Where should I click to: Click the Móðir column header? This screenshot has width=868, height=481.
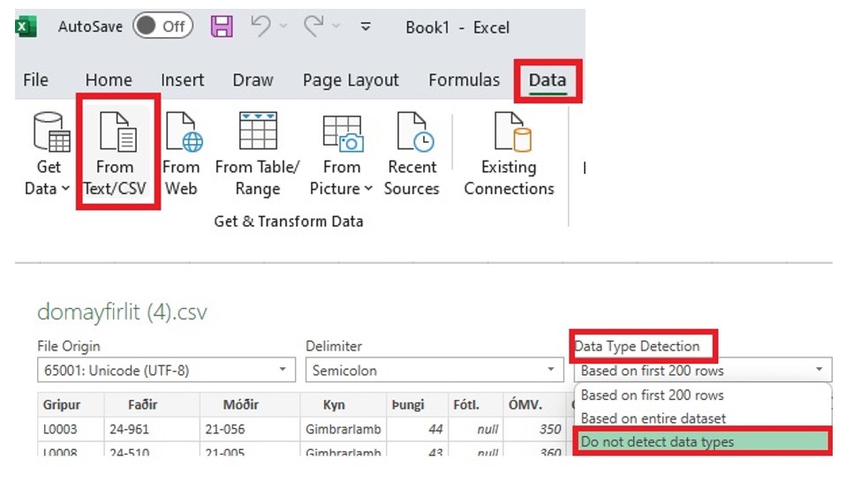coord(250,404)
